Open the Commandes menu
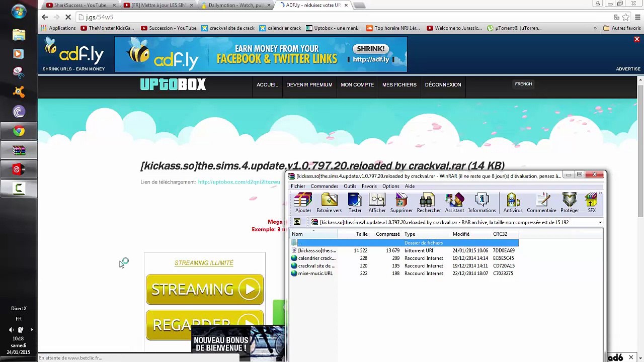 tap(324, 186)
